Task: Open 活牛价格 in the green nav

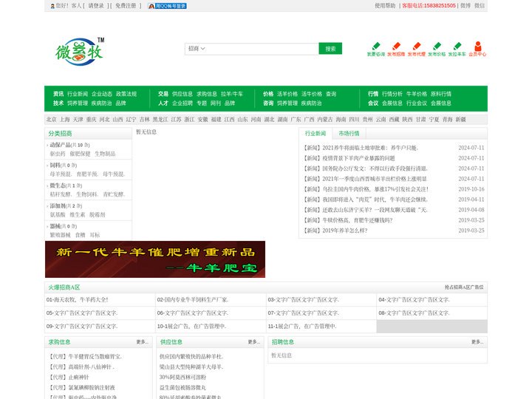Action: pyautogui.click(x=312, y=94)
